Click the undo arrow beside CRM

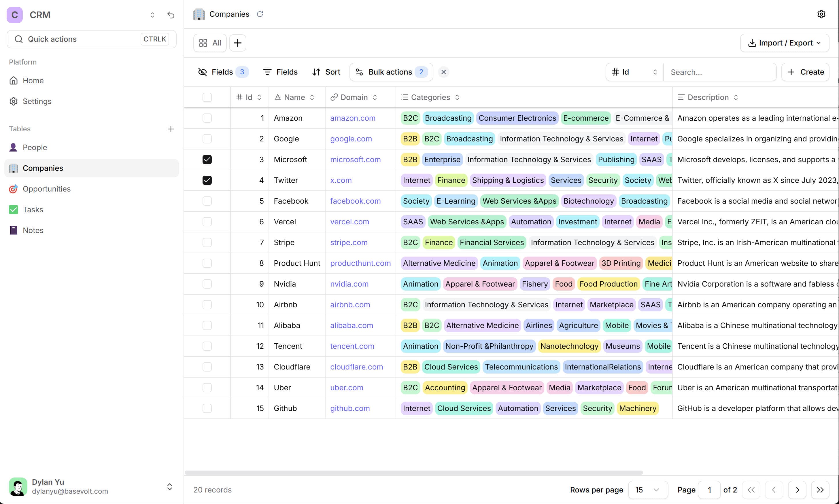tap(171, 15)
